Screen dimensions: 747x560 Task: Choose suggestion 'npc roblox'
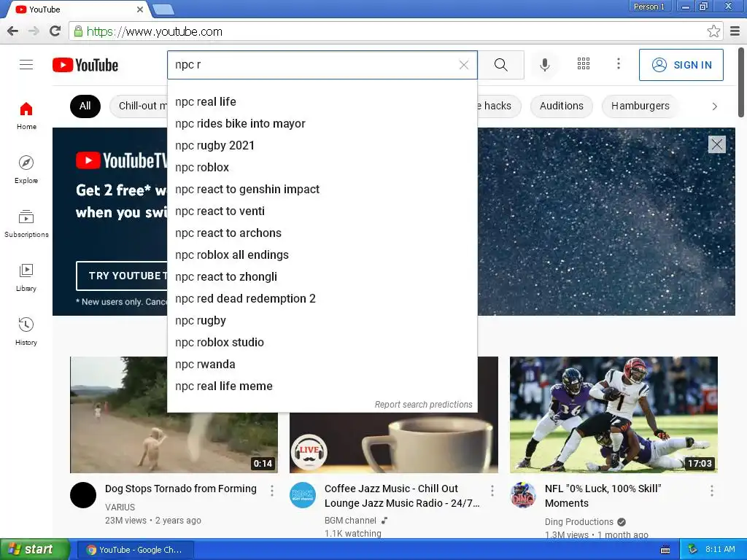pyautogui.click(x=322, y=168)
